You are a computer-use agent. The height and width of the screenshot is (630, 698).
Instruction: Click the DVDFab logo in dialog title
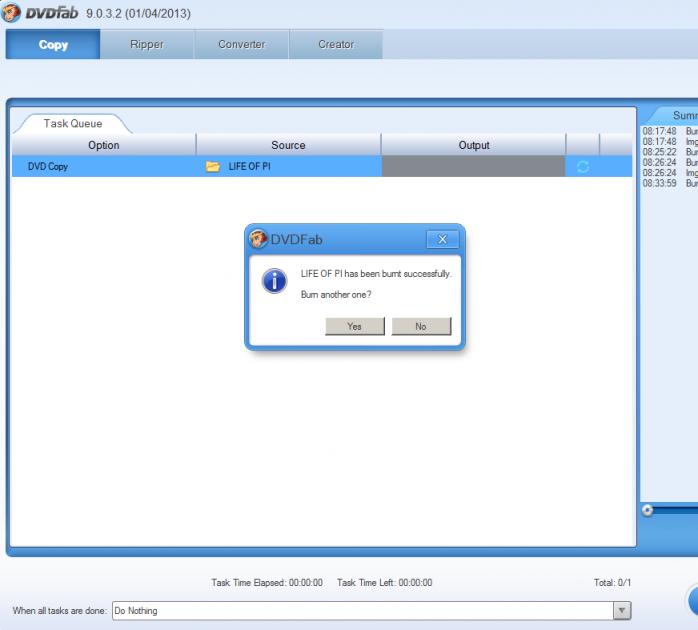(258, 239)
